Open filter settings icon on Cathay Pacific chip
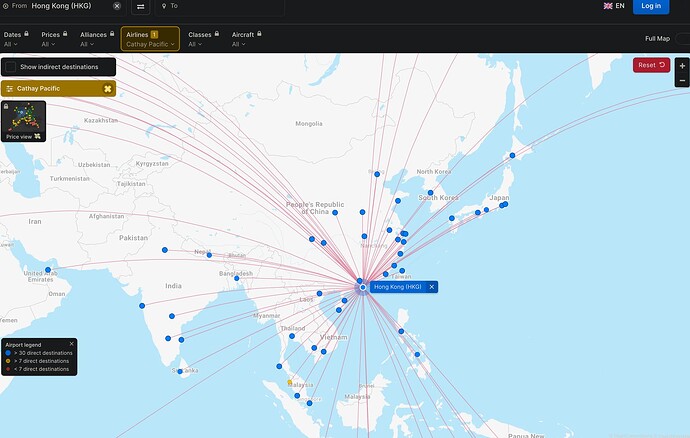Image resolution: width=690 pixels, height=438 pixels. (10, 88)
